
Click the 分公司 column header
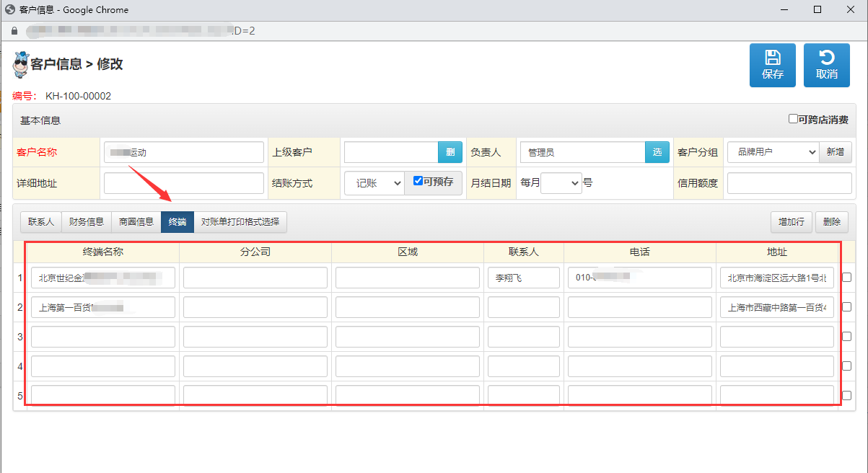click(x=255, y=252)
